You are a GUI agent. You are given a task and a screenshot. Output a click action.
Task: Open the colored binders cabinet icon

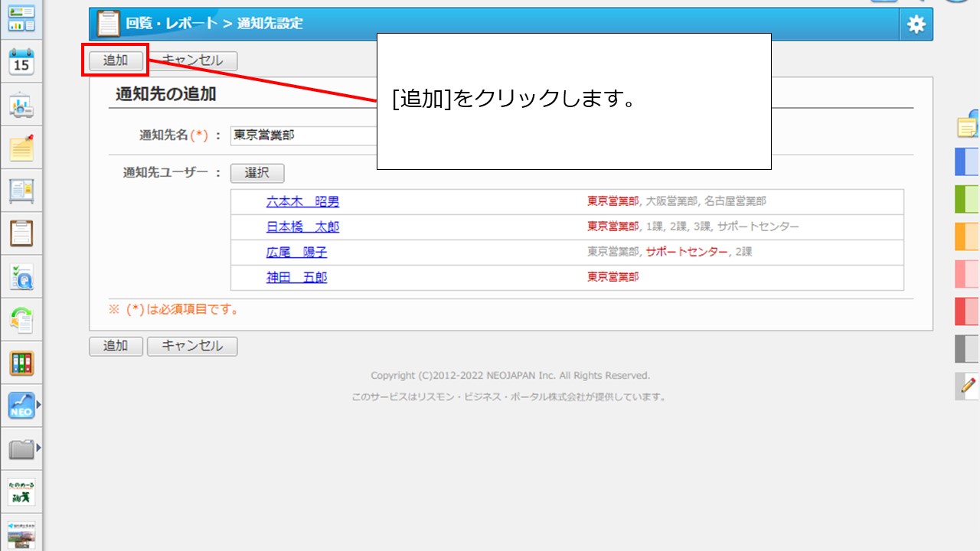(x=21, y=363)
